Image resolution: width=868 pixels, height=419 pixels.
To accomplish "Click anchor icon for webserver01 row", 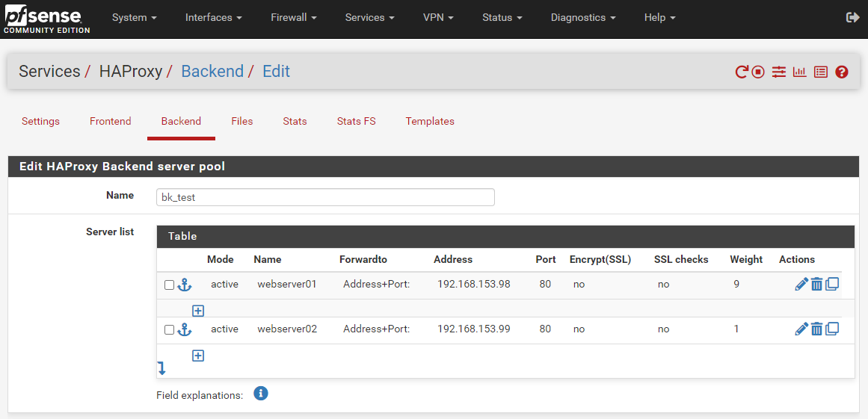I will [x=184, y=285].
